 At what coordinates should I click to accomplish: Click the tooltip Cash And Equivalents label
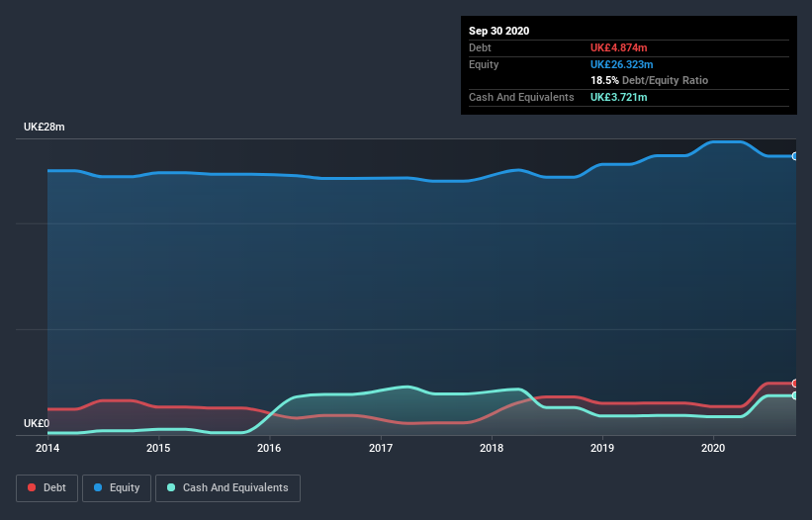pyautogui.click(x=521, y=97)
